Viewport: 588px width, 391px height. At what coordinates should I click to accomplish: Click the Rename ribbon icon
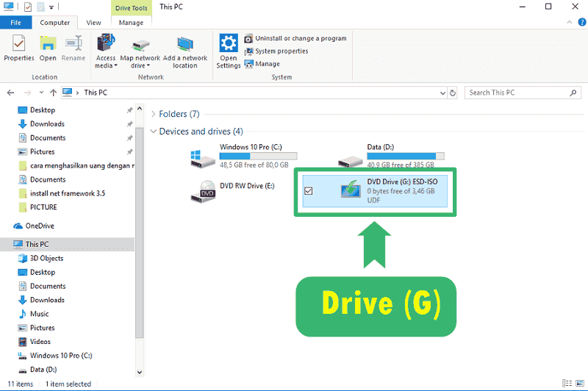tap(73, 48)
